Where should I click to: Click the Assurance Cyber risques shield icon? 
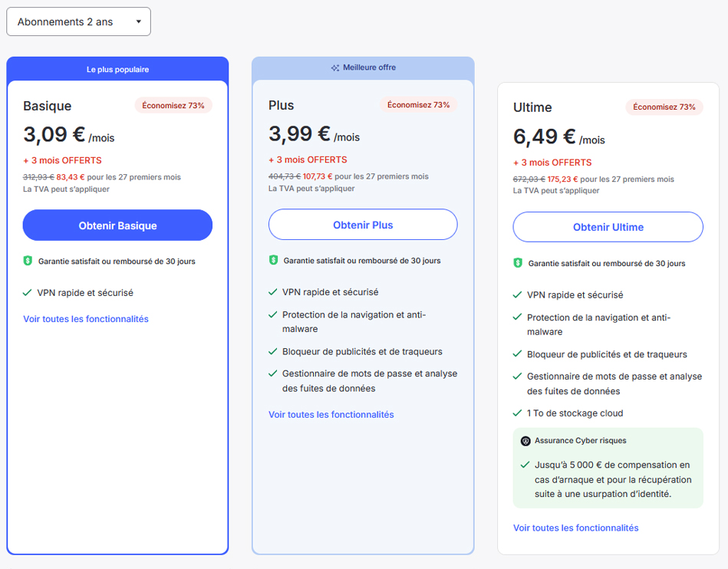point(525,440)
